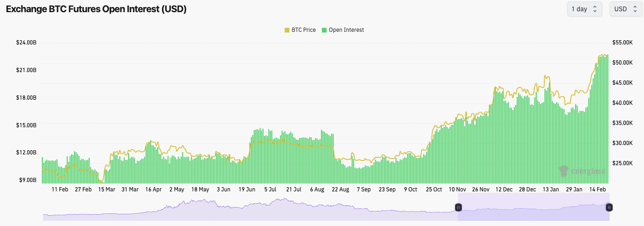The height and width of the screenshot is (226, 644).
Task: Click the right range slider handle
Action: click(x=609, y=207)
